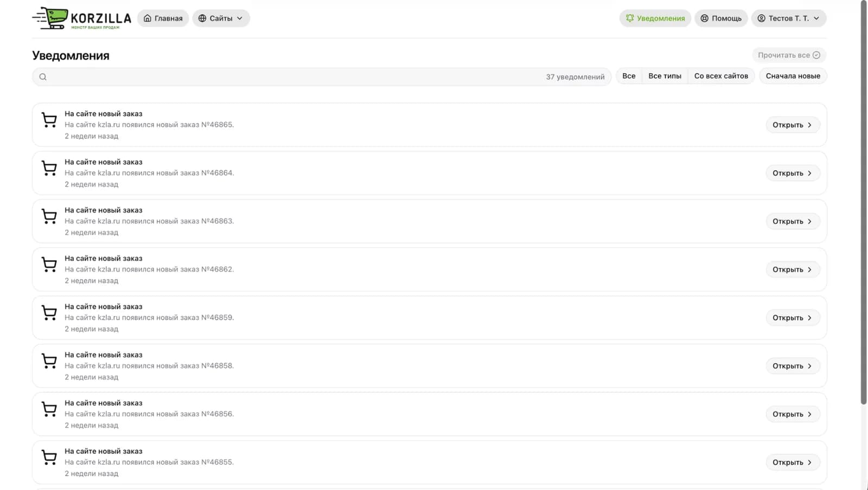This screenshot has width=868, height=490.
Task: Click the page vertical scrollbar
Action: pos(864,203)
